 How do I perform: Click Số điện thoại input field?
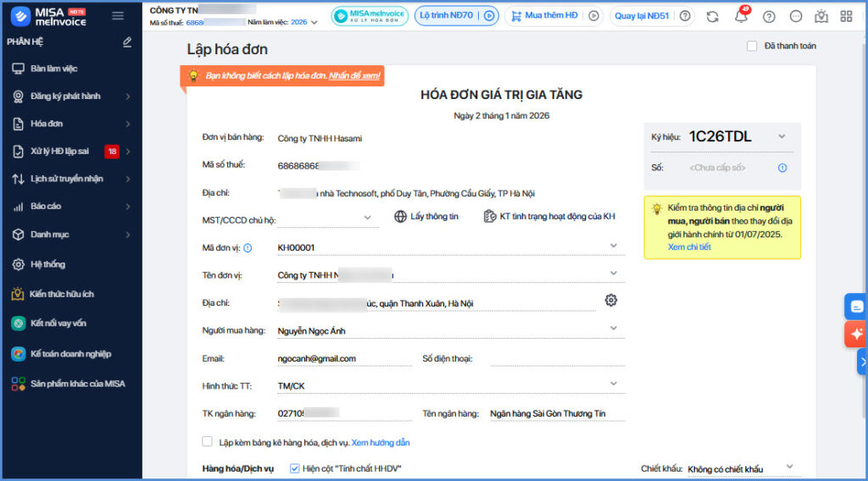[558, 358]
